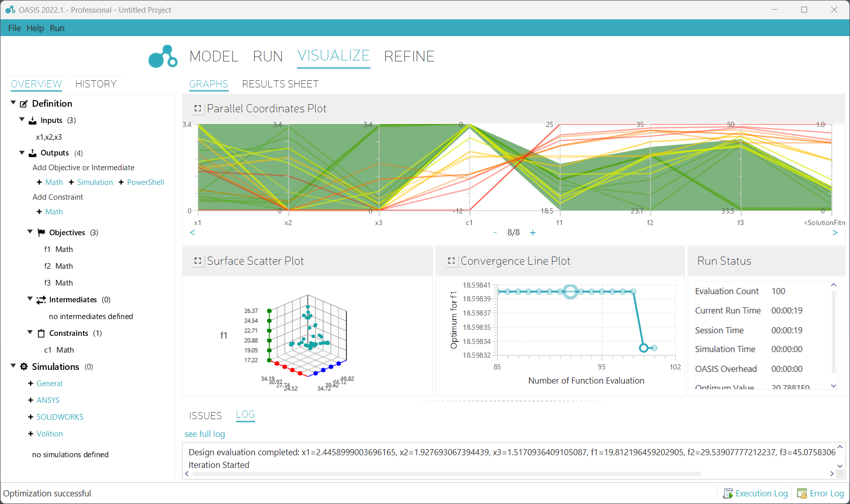Switch to the REFINE tab
The width and height of the screenshot is (850, 504).
click(x=409, y=56)
